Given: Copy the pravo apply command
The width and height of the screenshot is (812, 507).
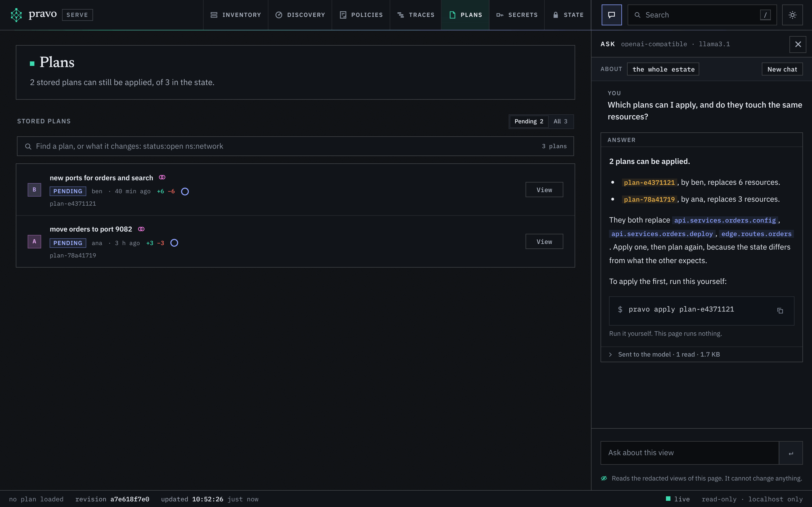Looking at the screenshot, I should [780, 310].
